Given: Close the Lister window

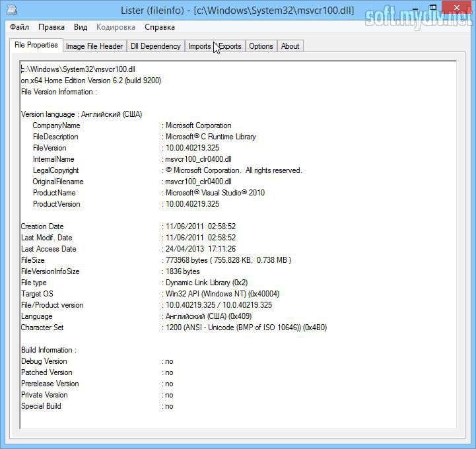Looking at the screenshot, I should click(457, 8).
